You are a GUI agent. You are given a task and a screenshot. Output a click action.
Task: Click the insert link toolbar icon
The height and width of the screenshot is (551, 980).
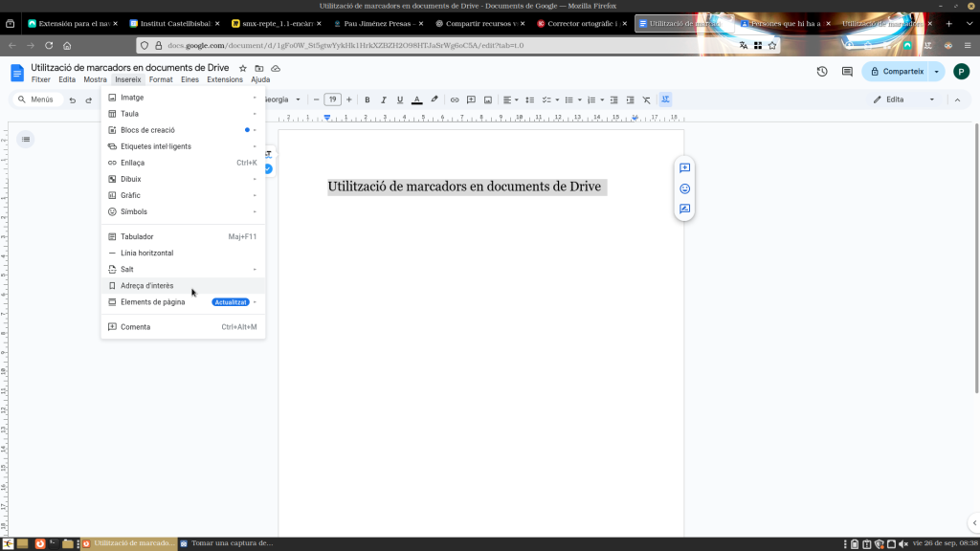coord(455,99)
